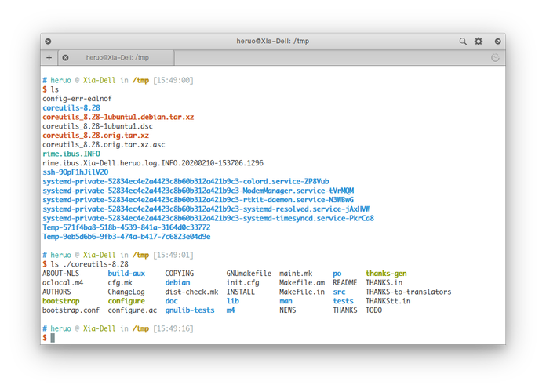Click the ssh-90pF1hJilV20 directory

coord(75,172)
